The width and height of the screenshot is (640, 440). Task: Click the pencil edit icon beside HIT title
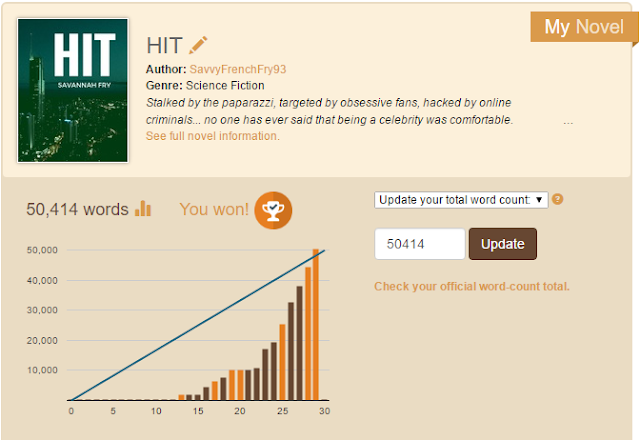coord(198,45)
